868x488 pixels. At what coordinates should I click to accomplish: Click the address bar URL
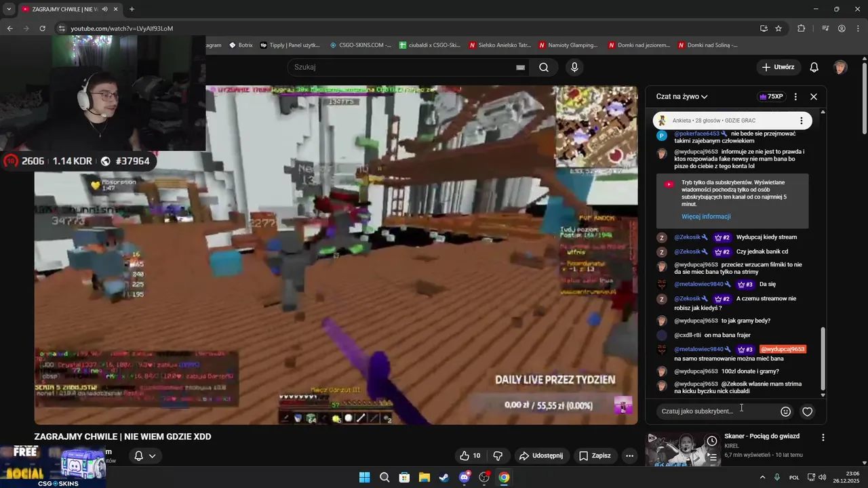pyautogui.click(x=122, y=28)
